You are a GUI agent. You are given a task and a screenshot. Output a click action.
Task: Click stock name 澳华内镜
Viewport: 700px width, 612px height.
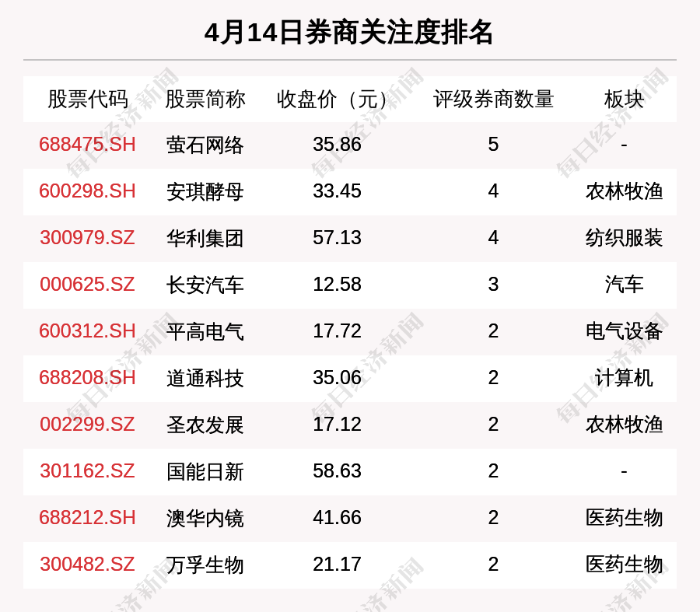coord(205,518)
